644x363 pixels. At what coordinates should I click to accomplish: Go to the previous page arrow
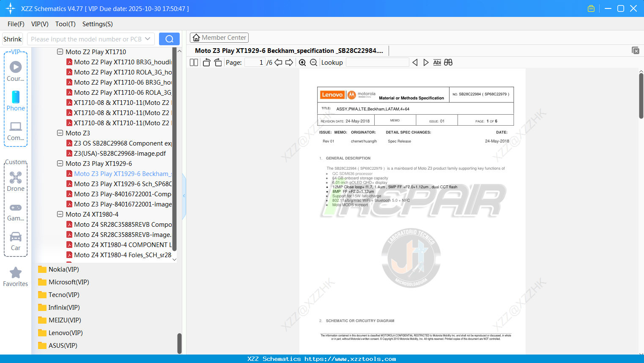(278, 62)
